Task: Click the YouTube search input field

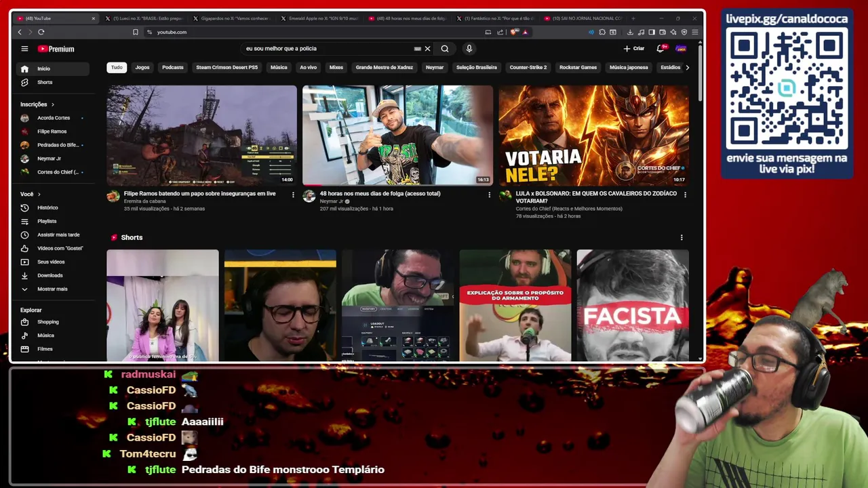Action: pos(329,49)
